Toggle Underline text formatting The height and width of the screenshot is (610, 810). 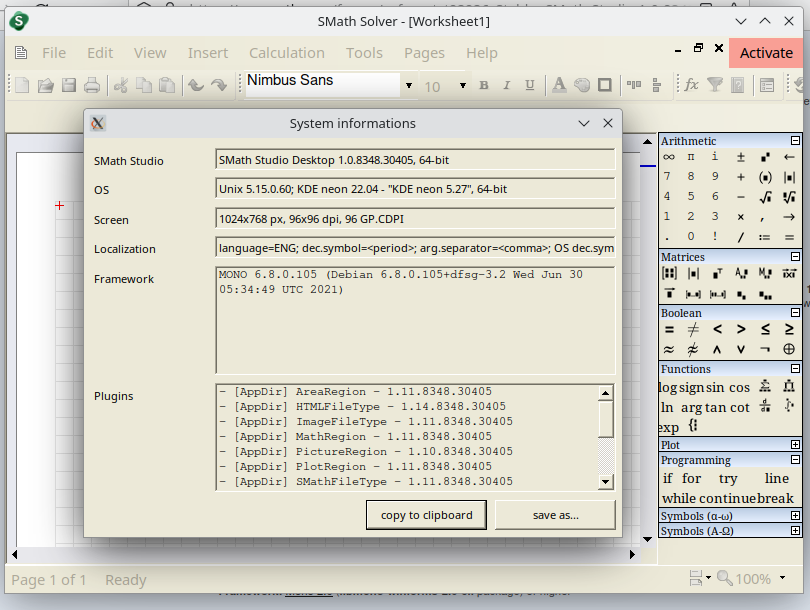[x=530, y=86]
